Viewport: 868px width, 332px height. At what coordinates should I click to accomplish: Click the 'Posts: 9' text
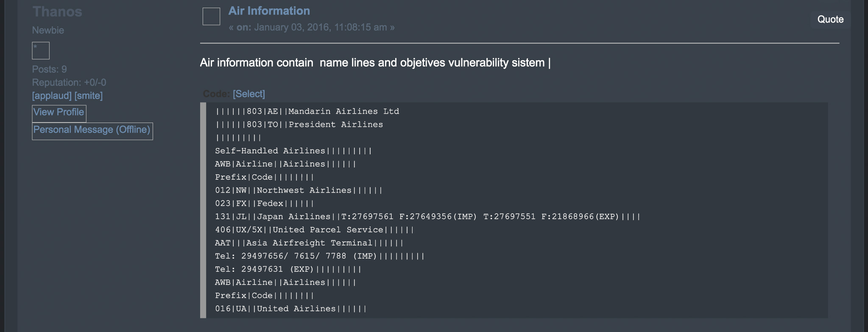(50, 69)
